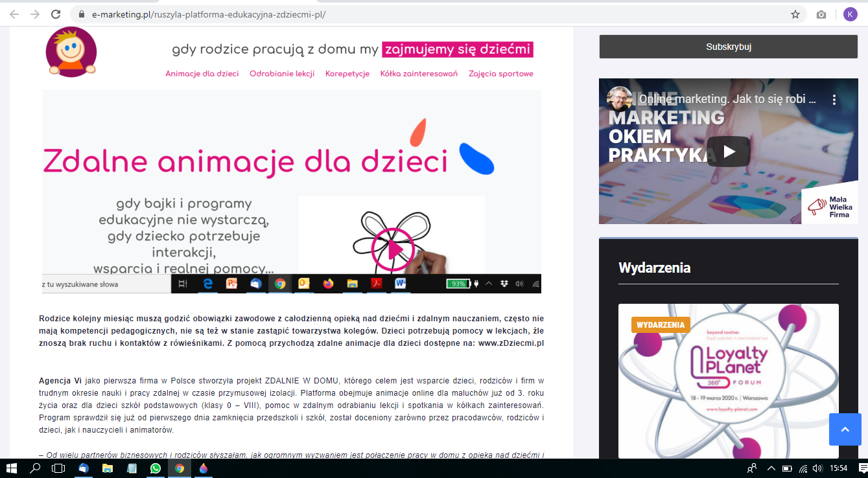Click the site padlock security icon

[x=82, y=14]
